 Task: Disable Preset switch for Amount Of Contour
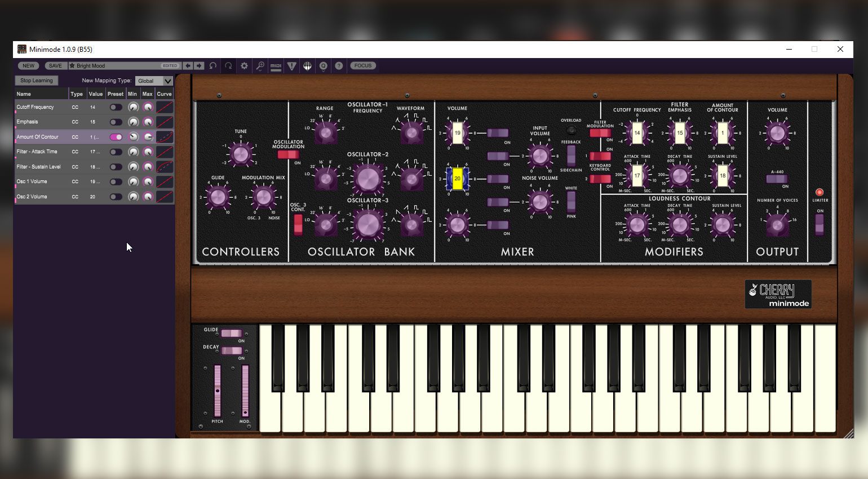point(116,137)
